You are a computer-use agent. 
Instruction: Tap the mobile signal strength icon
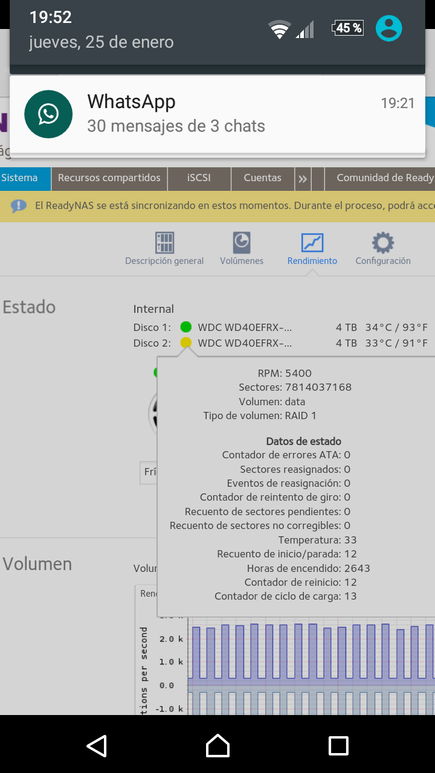pos(305,30)
